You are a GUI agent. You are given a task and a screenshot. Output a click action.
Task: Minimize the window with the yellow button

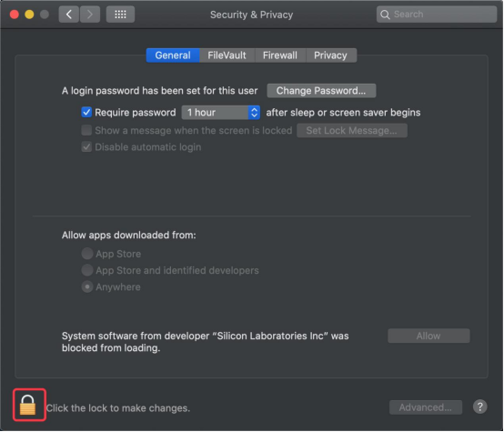click(29, 15)
